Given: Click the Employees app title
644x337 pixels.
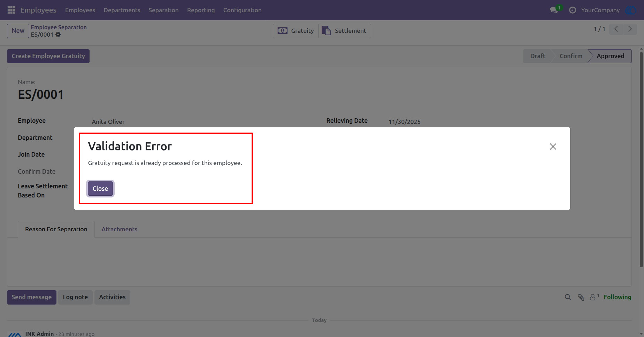Looking at the screenshot, I should pyautogui.click(x=38, y=10).
